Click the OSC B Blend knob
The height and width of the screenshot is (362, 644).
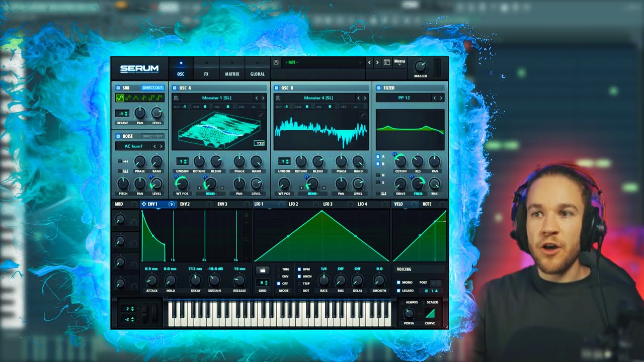pos(317,161)
